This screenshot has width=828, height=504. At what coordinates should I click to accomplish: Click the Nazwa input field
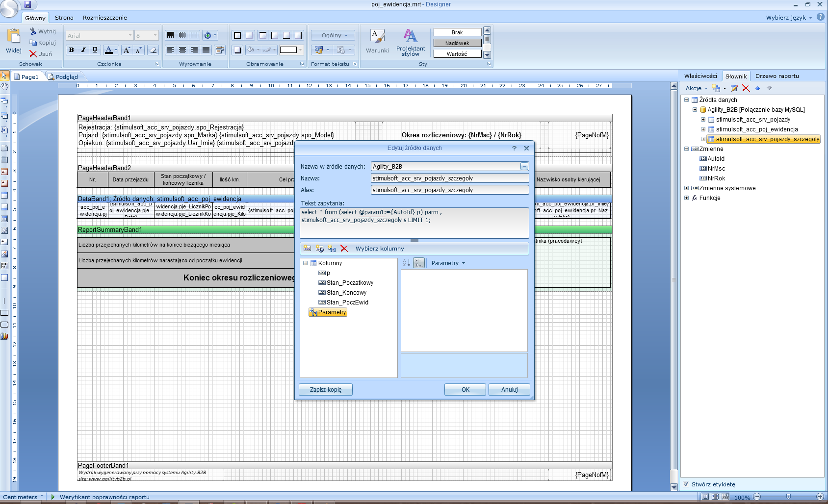[450, 178]
